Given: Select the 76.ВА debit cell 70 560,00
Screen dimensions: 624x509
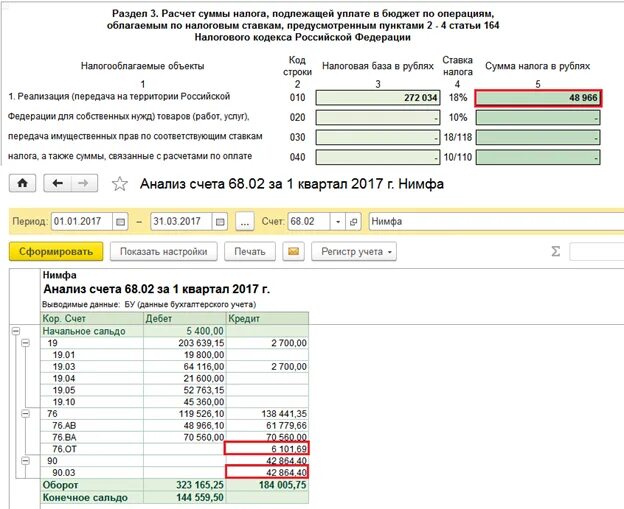Looking at the screenshot, I should tap(185, 437).
